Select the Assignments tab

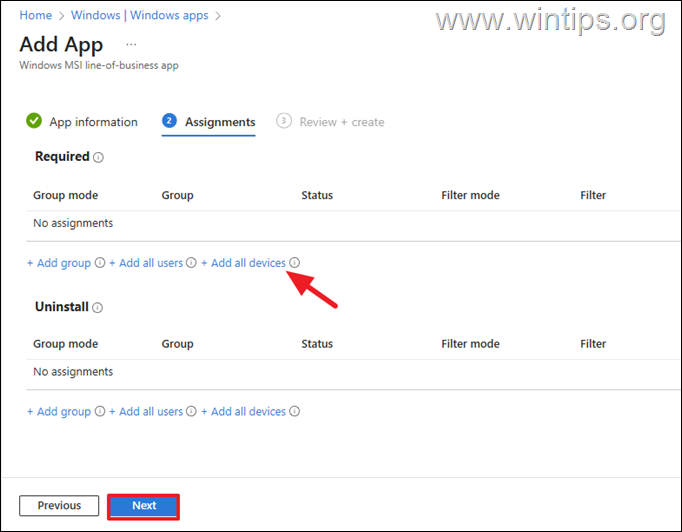219,122
